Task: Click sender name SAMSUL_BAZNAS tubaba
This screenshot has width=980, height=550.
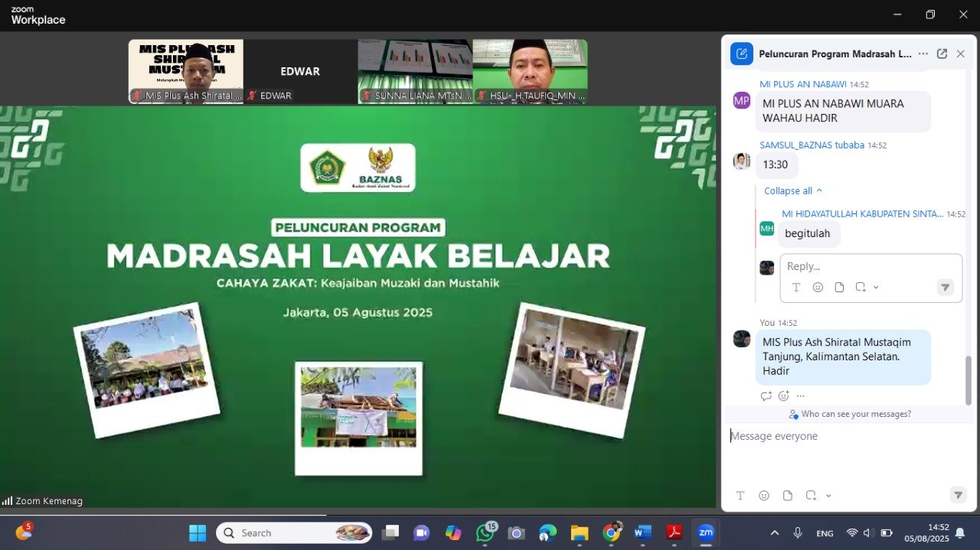Action: (x=812, y=145)
